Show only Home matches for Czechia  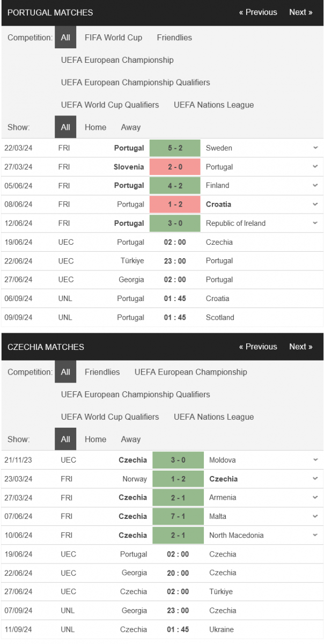click(x=95, y=439)
